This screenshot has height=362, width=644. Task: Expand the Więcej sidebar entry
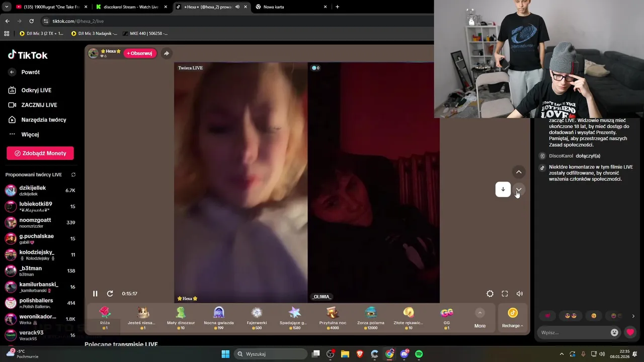[24, 134]
